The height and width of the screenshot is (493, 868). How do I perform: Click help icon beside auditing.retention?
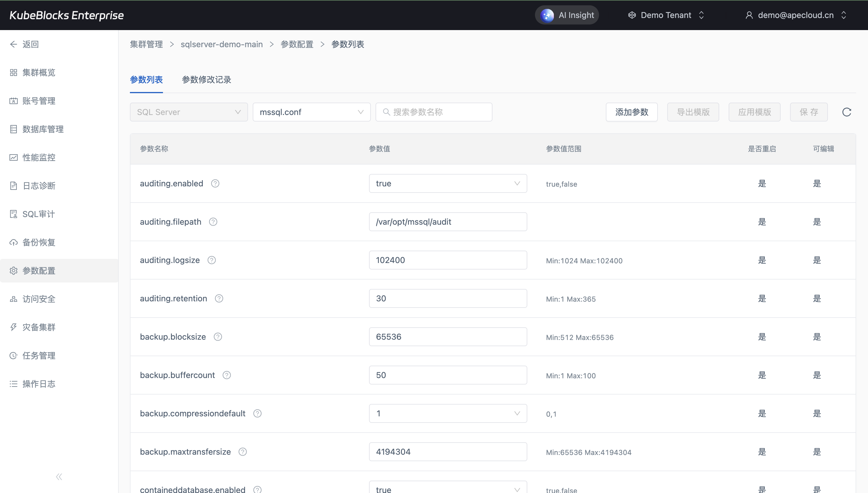coord(219,299)
